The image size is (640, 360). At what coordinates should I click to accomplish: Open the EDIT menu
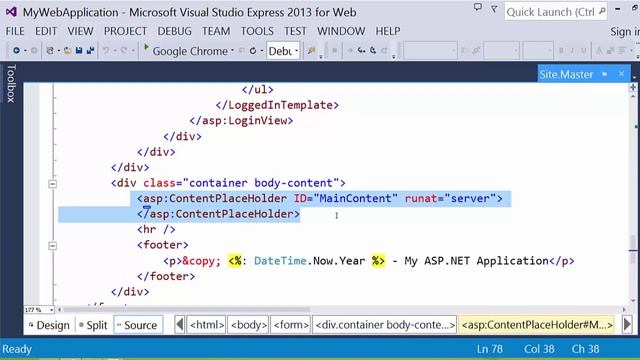click(x=46, y=31)
